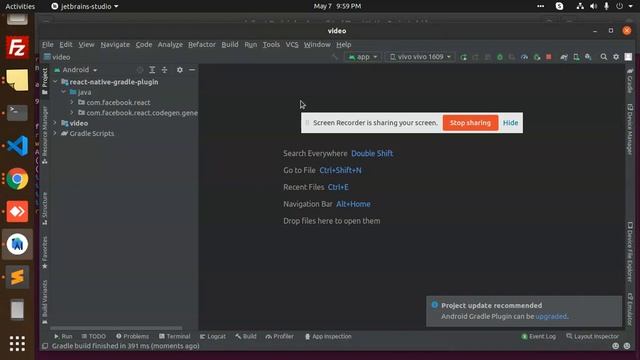Open the Profile app gauge icon
Screen dimensions: 640x360
pos(524,57)
